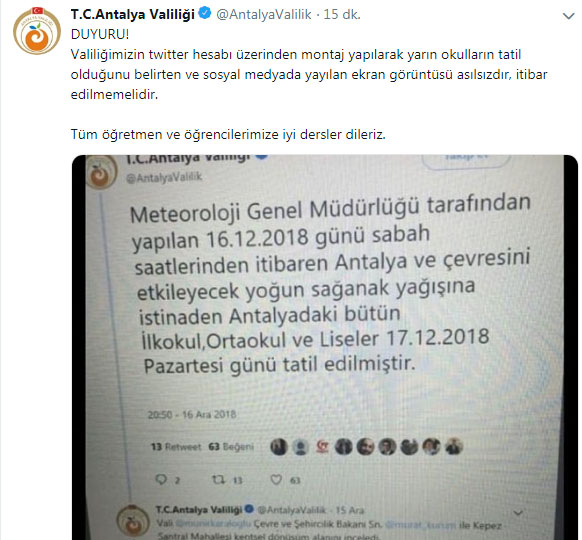The width and height of the screenshot is (582, 540).
Task: Open the tweet via the 15 dk. timestamp
Action: point(342,14)
